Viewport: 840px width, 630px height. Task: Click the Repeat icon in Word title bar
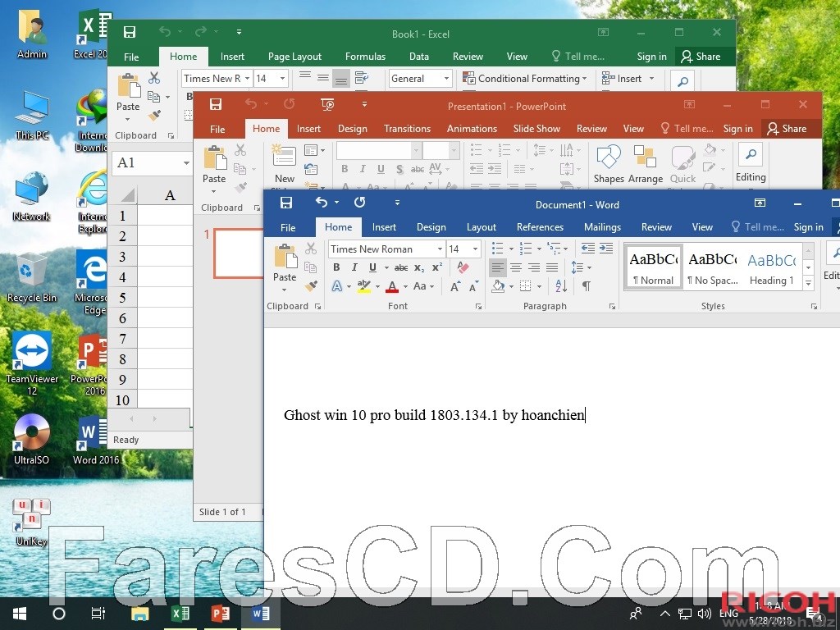coord(359,202)
